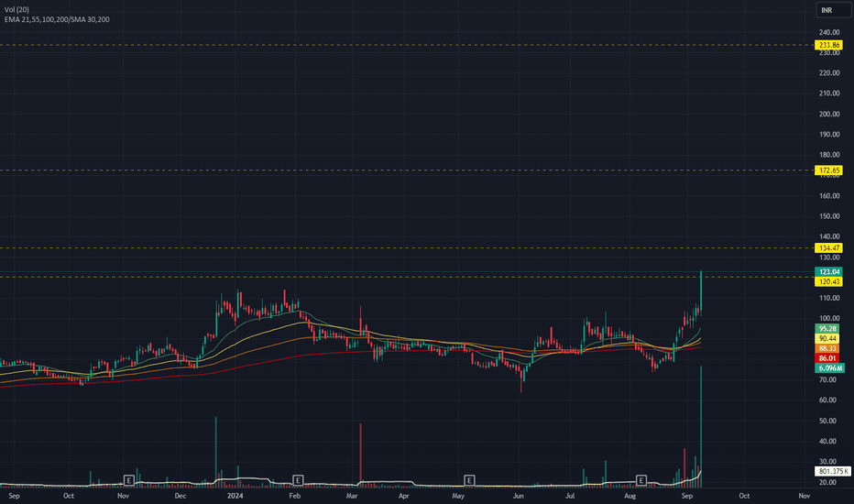The width and height of the screenshot is (854, 504).
Task: Select the Vol (20) indicator legend
Action: click(x=16, y=10)
